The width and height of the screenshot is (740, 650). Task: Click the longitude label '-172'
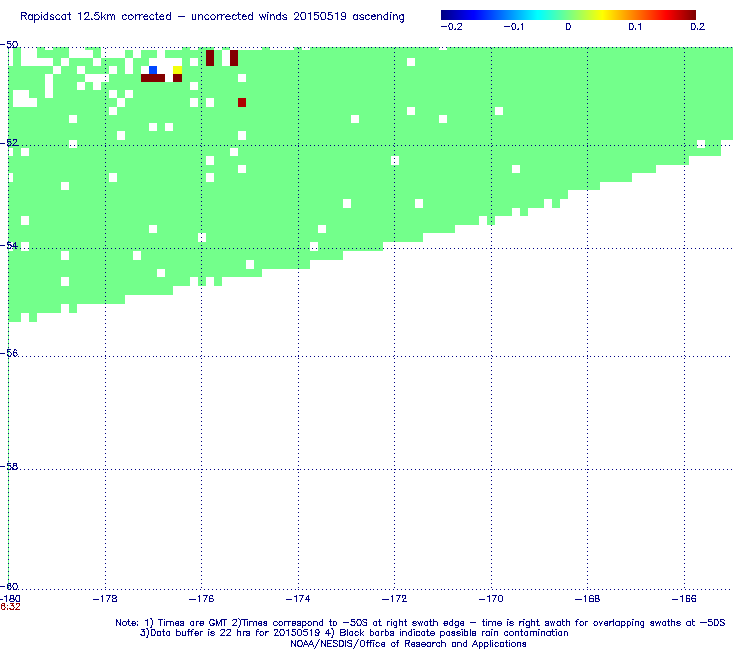pos(395,599)
